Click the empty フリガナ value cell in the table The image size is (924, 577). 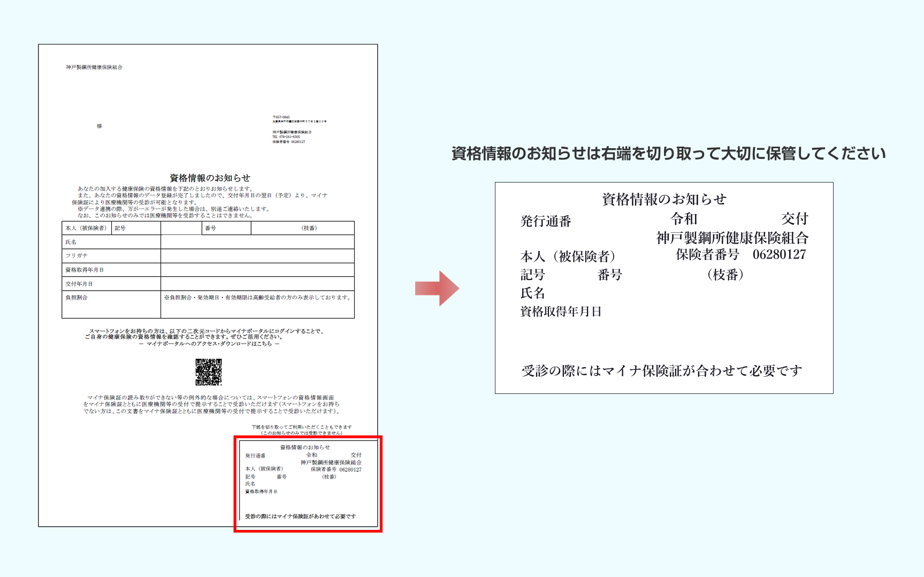coord(257,256)
